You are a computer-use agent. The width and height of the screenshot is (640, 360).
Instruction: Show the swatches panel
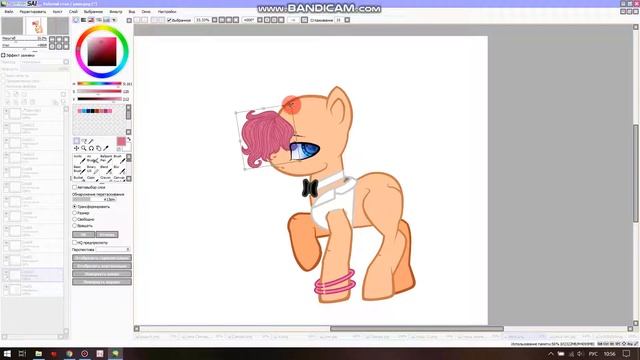click(x=107, y=20)
